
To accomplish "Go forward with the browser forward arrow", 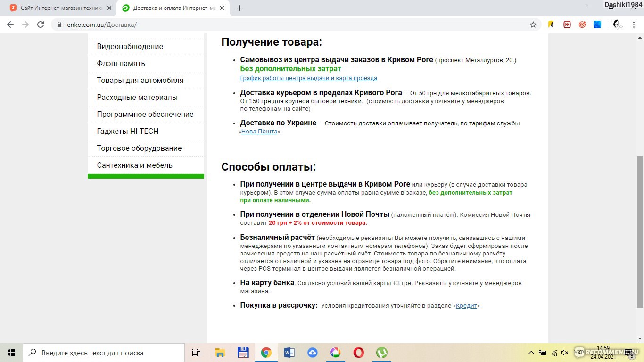I will [25, 25].
